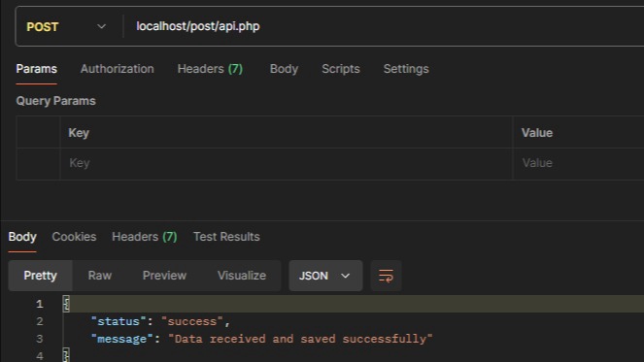644x362 pixels.
Task: Open the request Headers (7) tab
Action: [x=210, y=69]
